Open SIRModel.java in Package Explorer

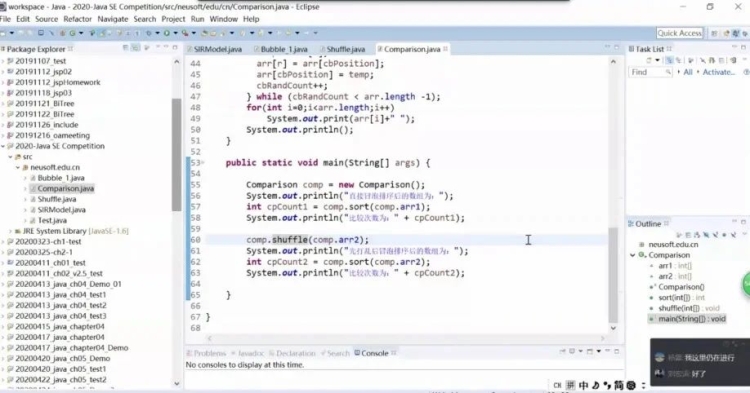61,210
